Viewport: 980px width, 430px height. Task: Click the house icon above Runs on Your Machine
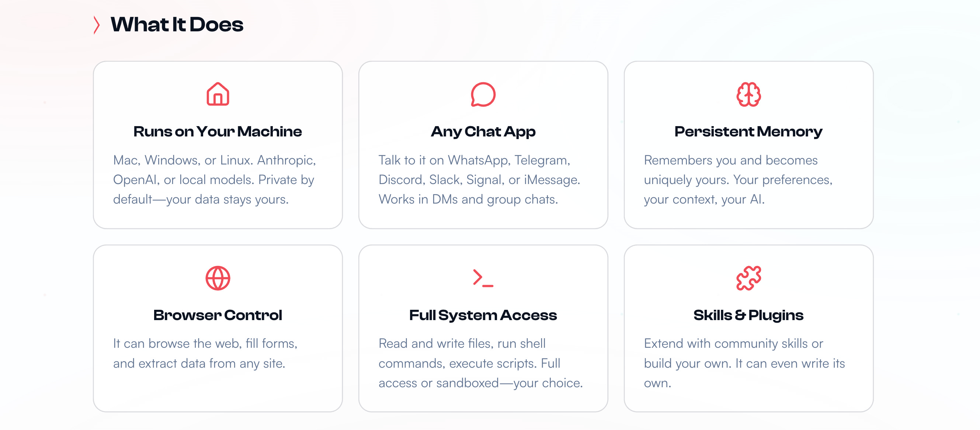point(218,94)
